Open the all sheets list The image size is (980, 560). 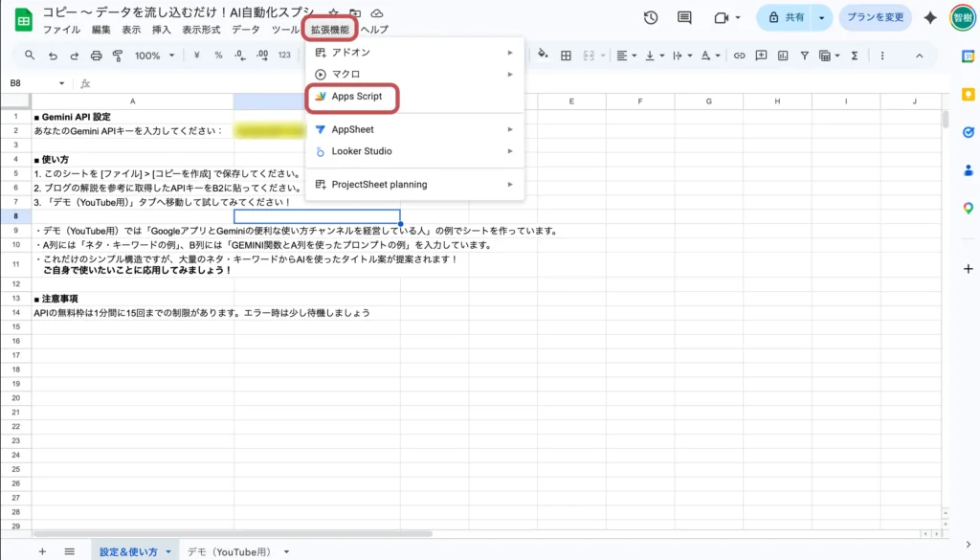pos(69,551)
